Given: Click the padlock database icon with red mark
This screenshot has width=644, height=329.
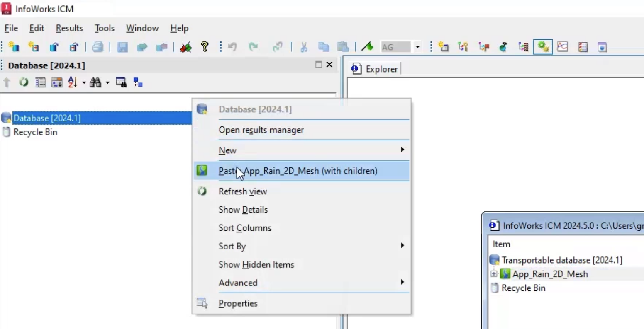Looking at the screenshot, I should 74,47.
